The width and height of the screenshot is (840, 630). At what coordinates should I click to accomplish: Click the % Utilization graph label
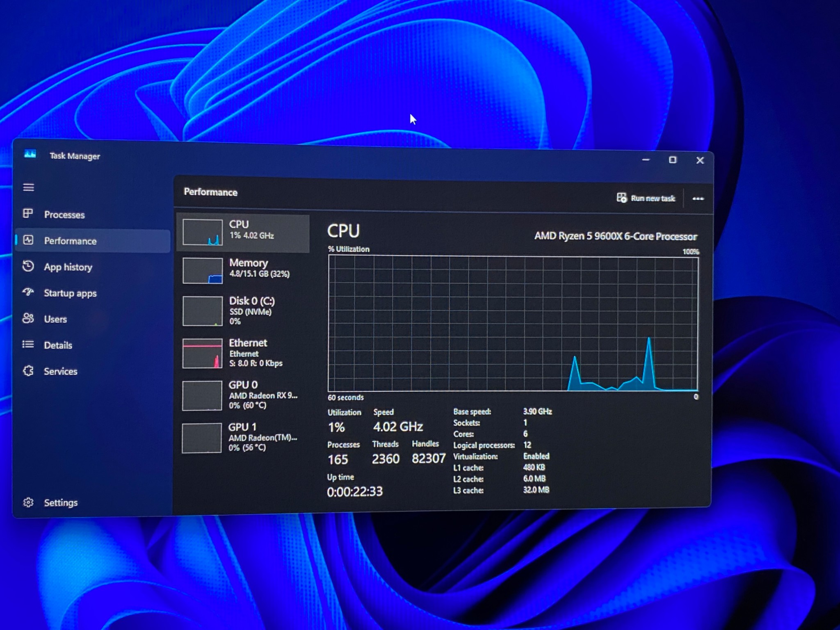pyautogui.click(x=349, y=249)
